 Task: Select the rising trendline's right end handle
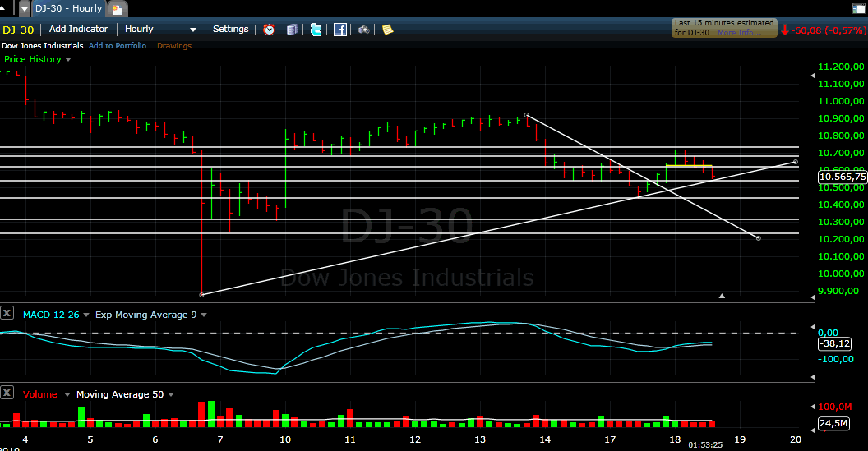pos(796,162)
